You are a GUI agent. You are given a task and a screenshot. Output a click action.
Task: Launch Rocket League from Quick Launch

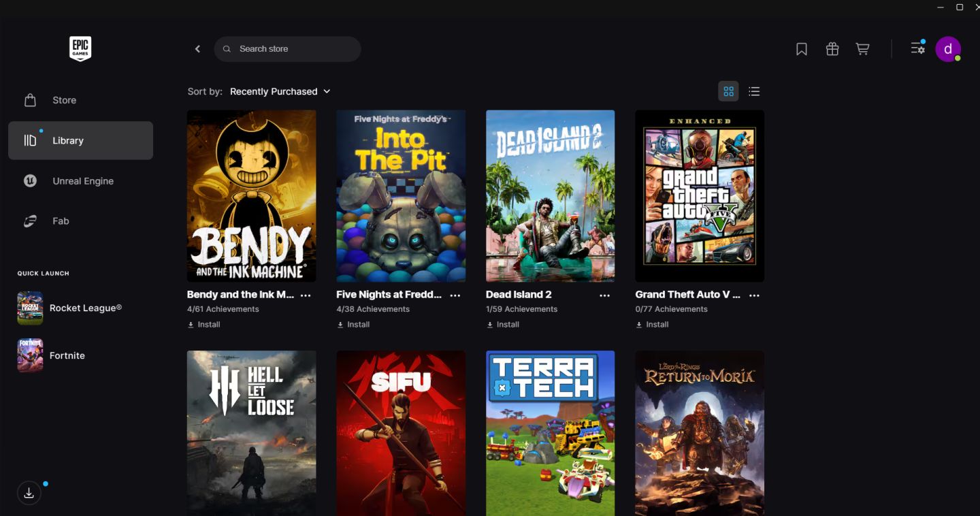(80, 308)
